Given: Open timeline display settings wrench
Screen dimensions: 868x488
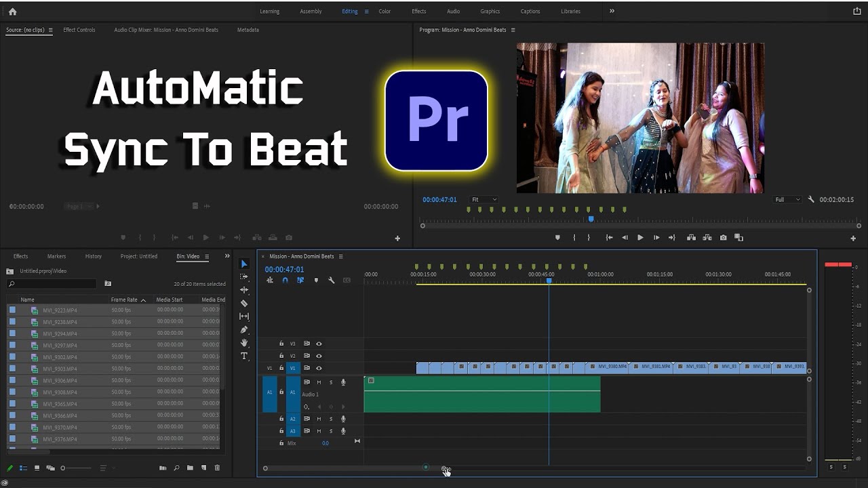Looking at the screenshot, I should click(332, 280).
